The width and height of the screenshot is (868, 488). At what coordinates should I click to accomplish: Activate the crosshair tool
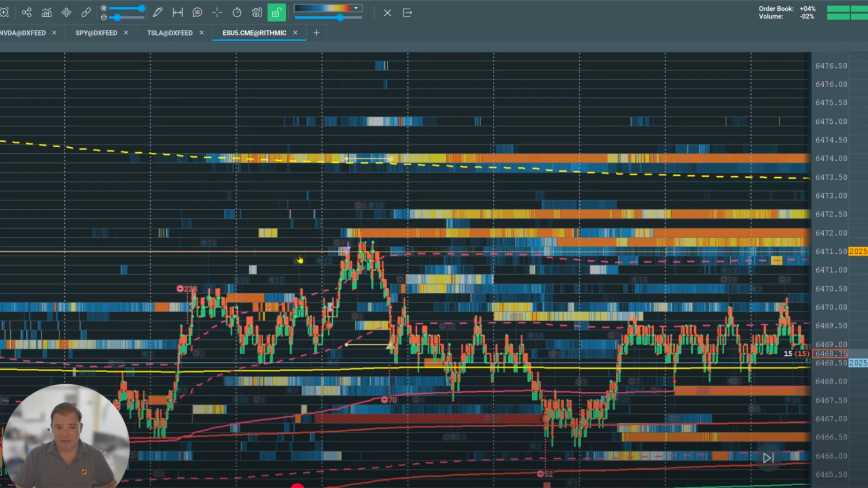pos(217,13)
